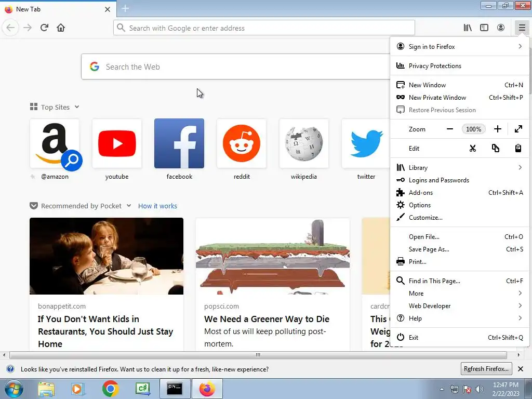Expand the Web Developer submenu
532x399 pixels.
460,305
